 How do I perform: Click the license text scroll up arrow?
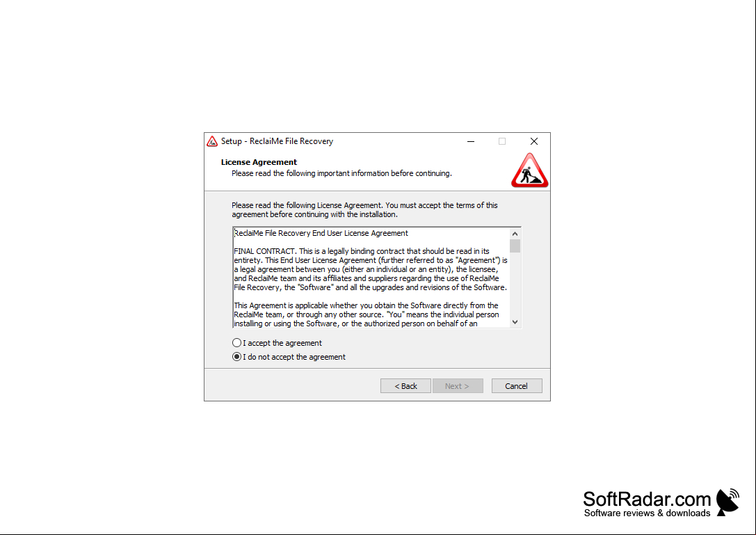tap(515, 234)
